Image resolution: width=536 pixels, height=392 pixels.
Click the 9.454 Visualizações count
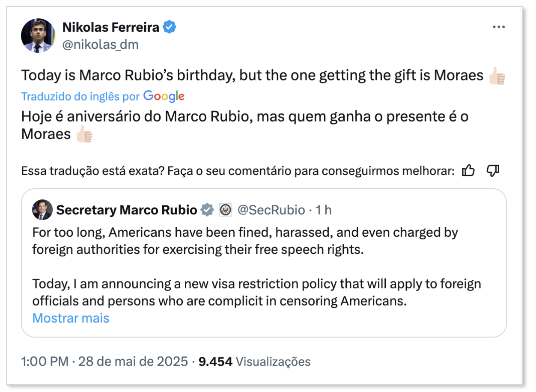254,362
